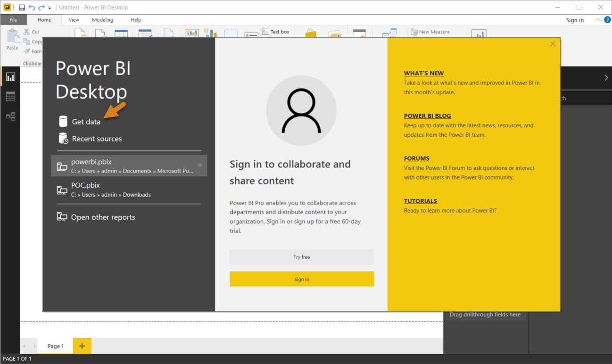Screen dimensions: 612x364
Task: Expand the right pane with the chevron
Action: click(606, 78)
